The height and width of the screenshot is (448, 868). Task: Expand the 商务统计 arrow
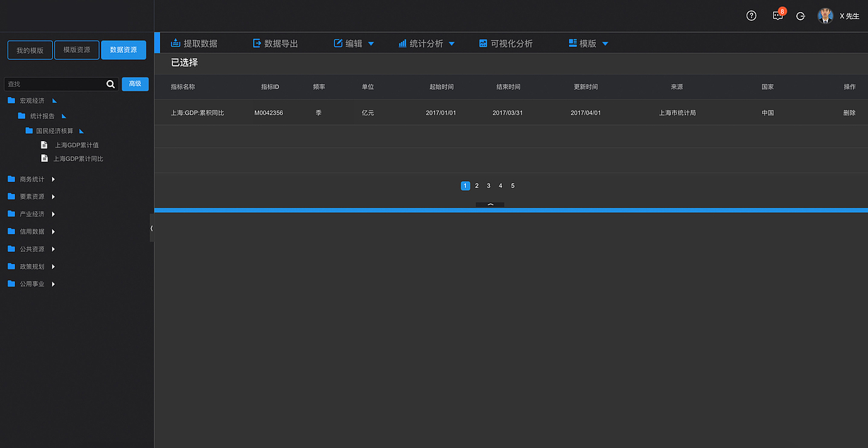[x=54, y=179]
